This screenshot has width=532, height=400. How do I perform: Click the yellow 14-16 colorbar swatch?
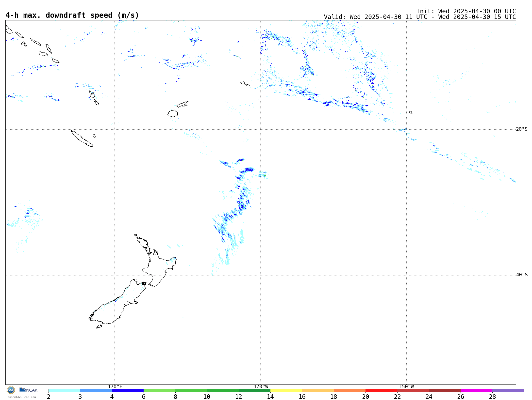tap(286, 391)
